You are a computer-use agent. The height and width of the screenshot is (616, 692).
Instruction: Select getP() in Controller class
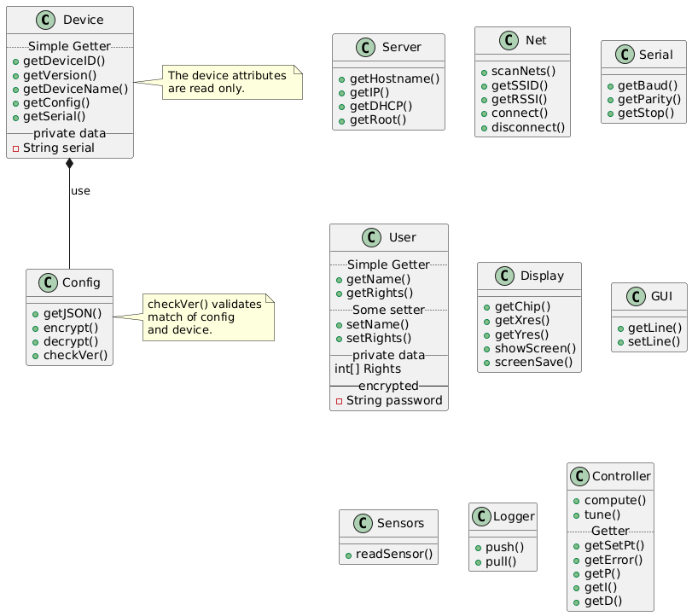[x=602, y=574]
